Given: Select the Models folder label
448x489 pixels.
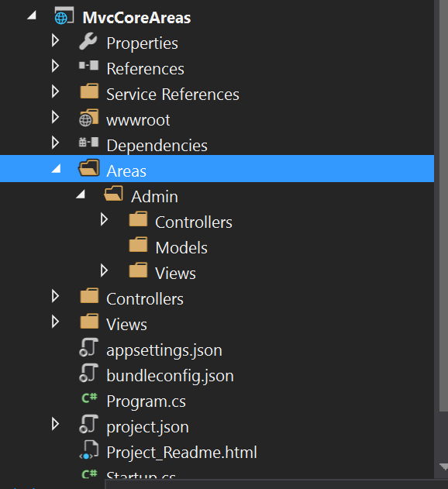Looking at the screenshot, I should (181, 248).
